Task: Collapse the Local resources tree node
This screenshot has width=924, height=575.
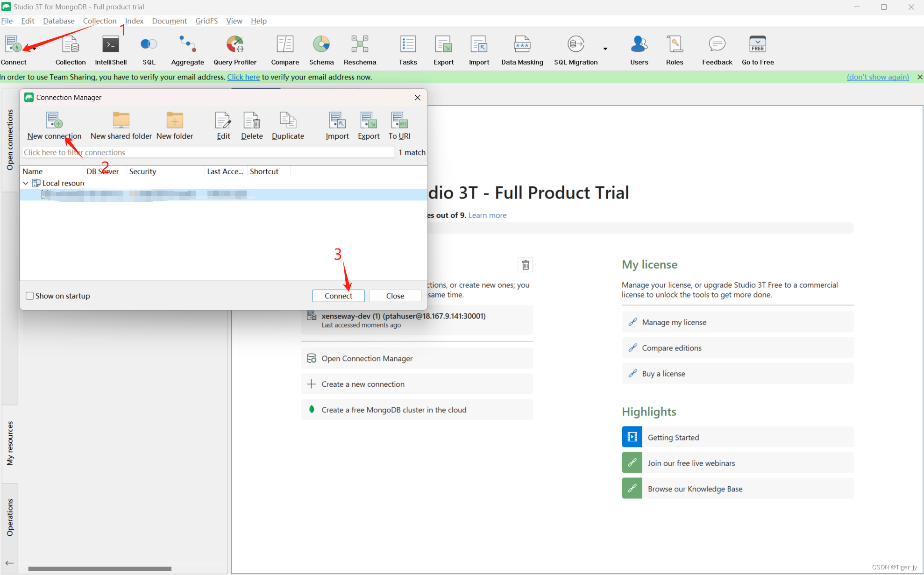Action: (x=26, y=183)
